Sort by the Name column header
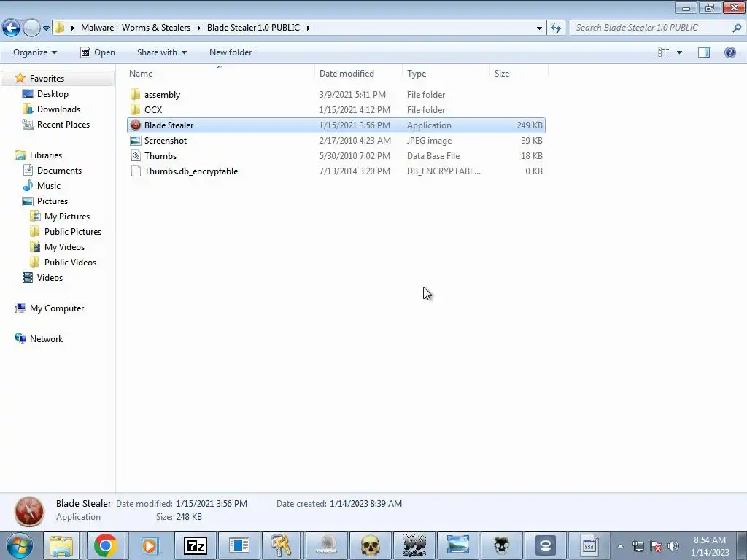The width and height of the screenshot is (747, 560). click(220, 74)
